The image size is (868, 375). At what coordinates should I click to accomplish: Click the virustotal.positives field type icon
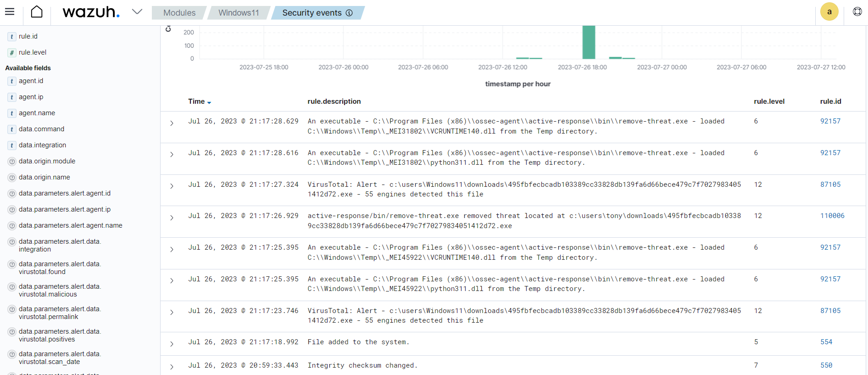tap(12, 332)
